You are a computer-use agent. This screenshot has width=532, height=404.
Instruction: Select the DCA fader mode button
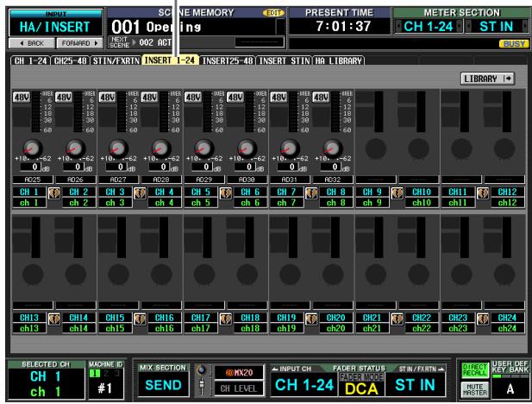coord(361,388)
